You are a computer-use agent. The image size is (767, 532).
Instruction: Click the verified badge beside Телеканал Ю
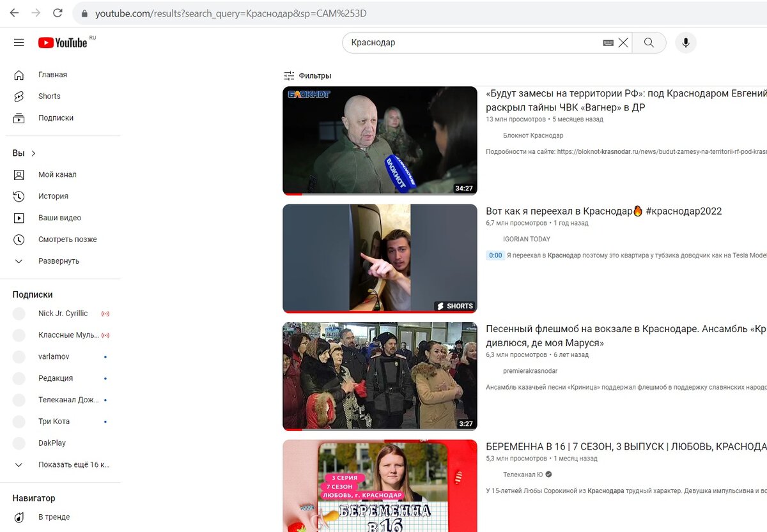[x=549, y=475]
